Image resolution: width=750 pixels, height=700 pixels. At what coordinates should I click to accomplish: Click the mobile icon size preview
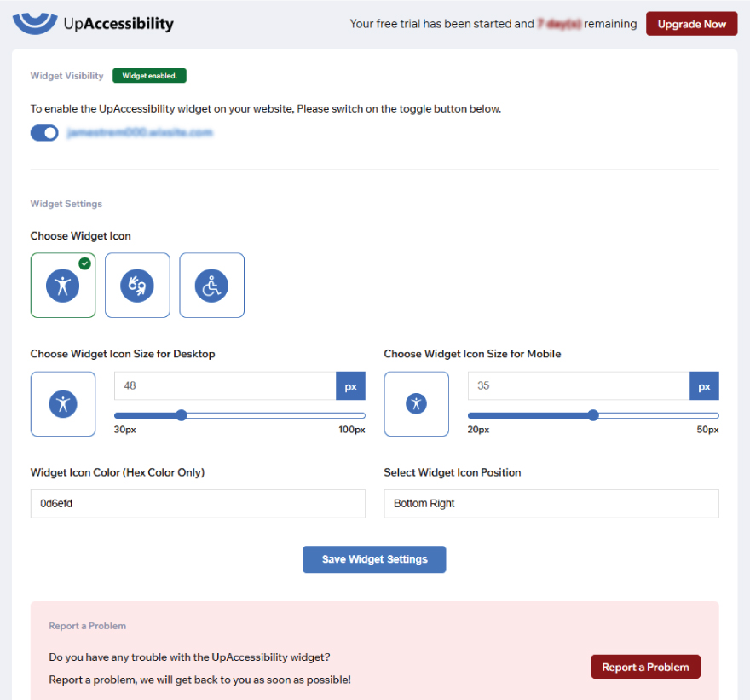click(x=417, y=404)
